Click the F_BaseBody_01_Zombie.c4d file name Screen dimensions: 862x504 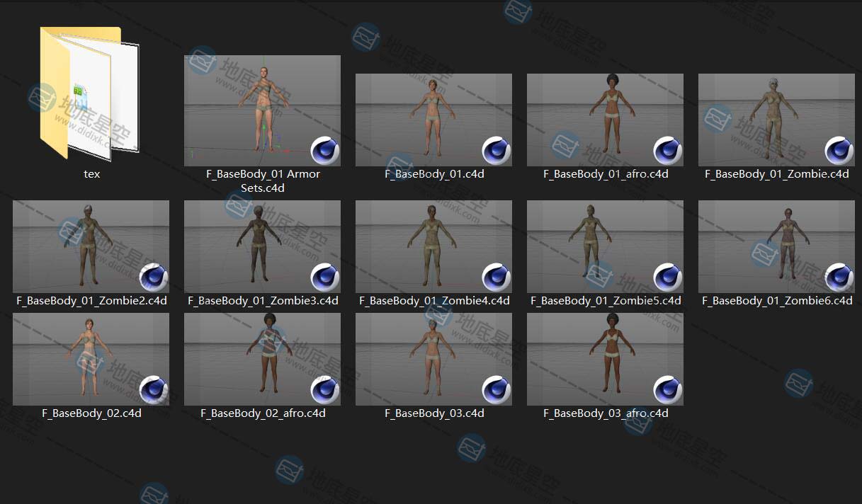777,174
